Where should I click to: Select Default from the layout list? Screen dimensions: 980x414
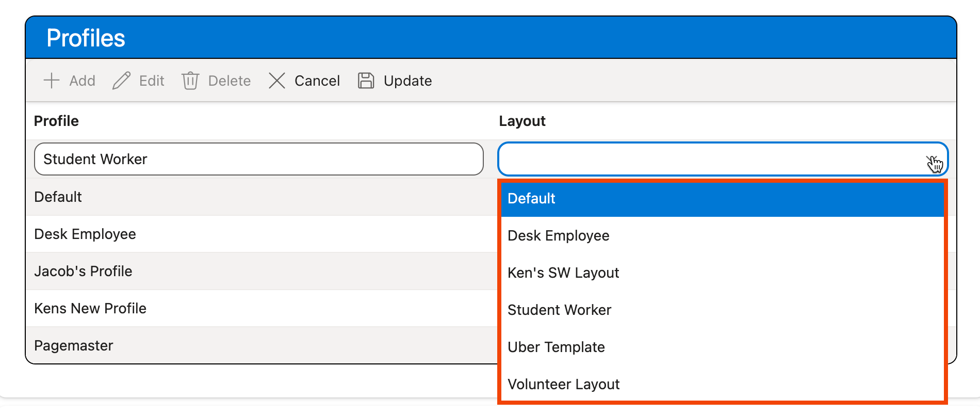coord(531,199)
